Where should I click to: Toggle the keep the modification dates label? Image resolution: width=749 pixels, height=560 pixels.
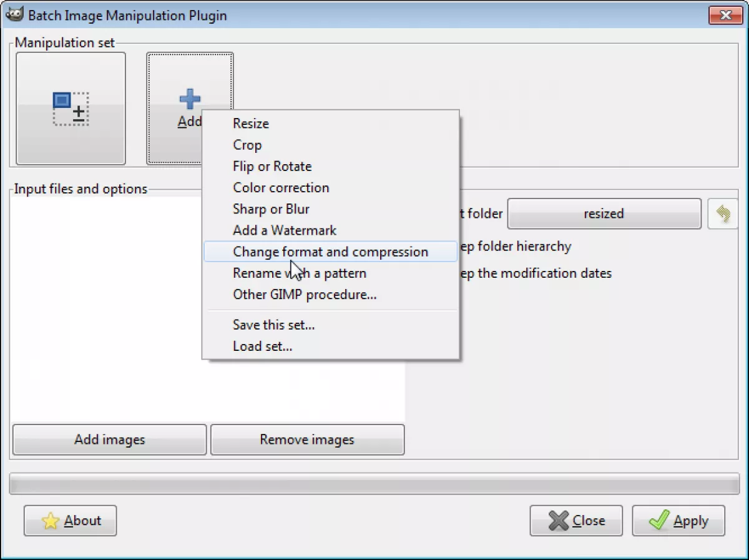pyautogui.click(x=535, y=273)
